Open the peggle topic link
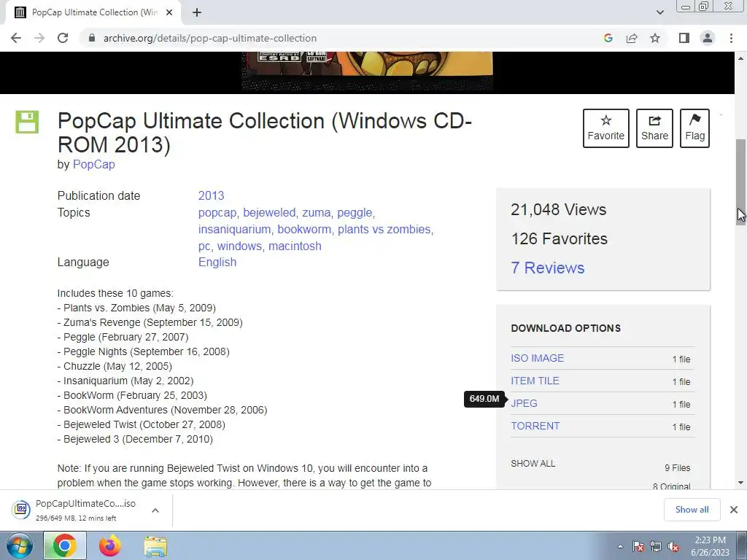The height and width of the screenshot is (560, 747). click(355, 213)
